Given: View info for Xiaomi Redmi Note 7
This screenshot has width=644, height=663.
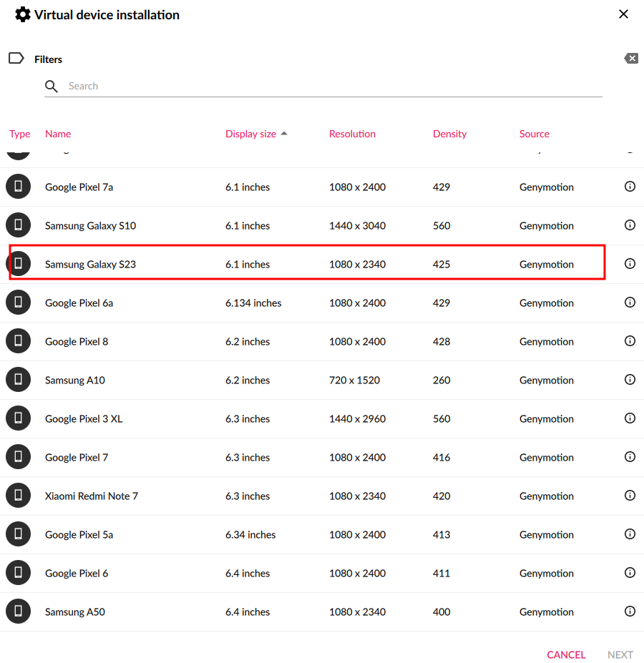Looking at the screenshot, I should (x=630, y=496).
